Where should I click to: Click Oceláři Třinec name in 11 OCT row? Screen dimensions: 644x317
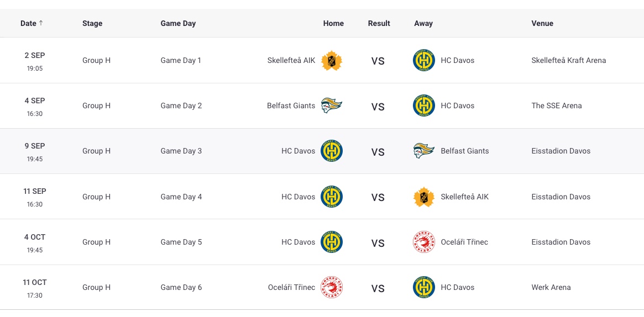pos(291,287)
